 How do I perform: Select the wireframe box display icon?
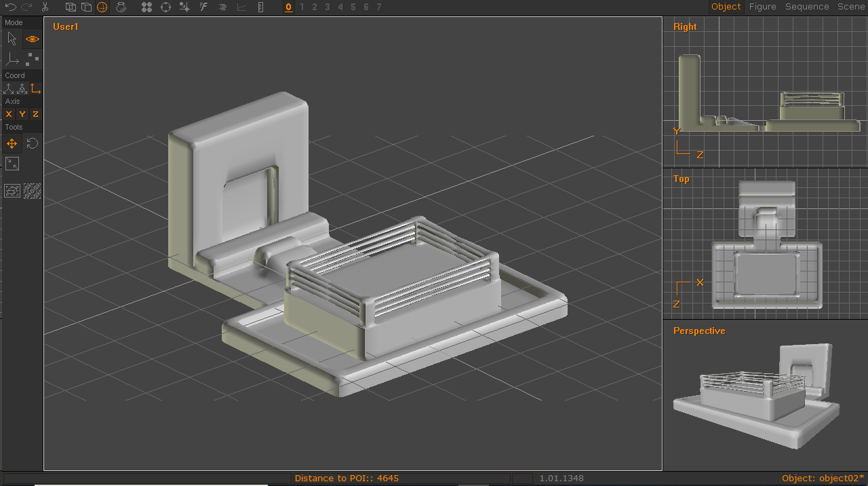(71, 7)
